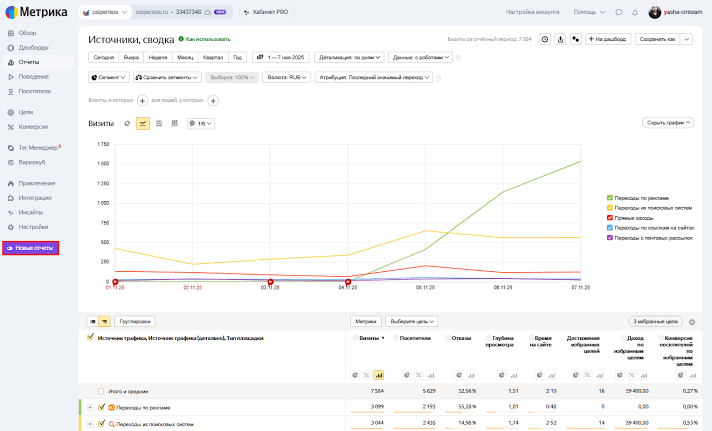Open the Метрики button
Viewport: 712px width, 431px height.
(x=366, y=321)
